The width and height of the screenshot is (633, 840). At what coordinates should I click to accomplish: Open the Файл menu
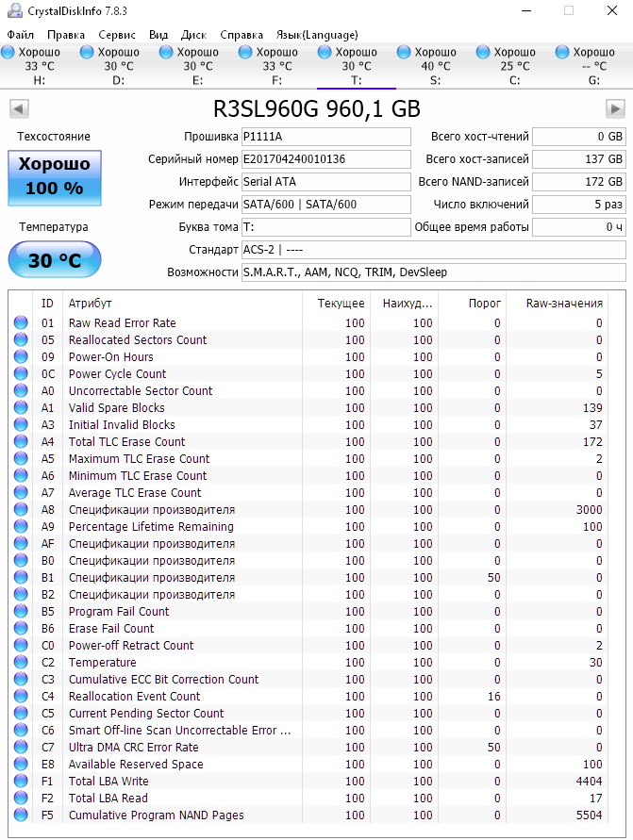click(21, 35)
